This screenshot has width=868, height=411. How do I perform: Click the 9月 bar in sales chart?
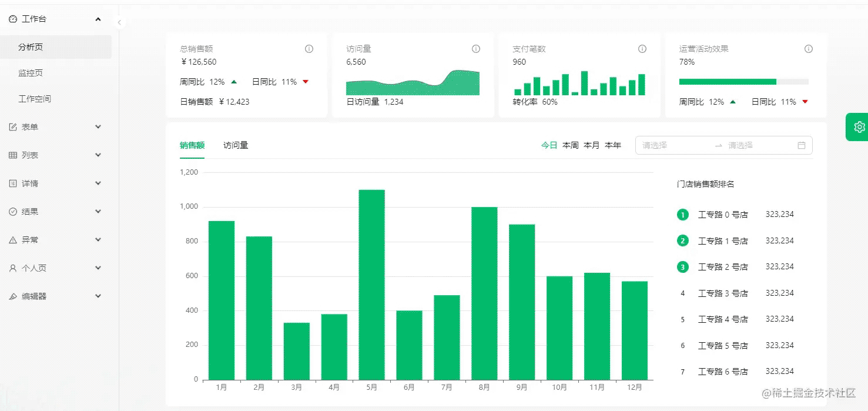click(522, 302)
